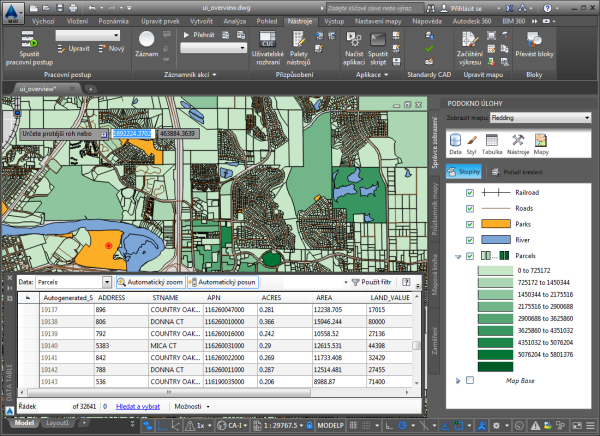Open the Tabulka icon in task pane
The image size is (600, 436).
point(494,140)
